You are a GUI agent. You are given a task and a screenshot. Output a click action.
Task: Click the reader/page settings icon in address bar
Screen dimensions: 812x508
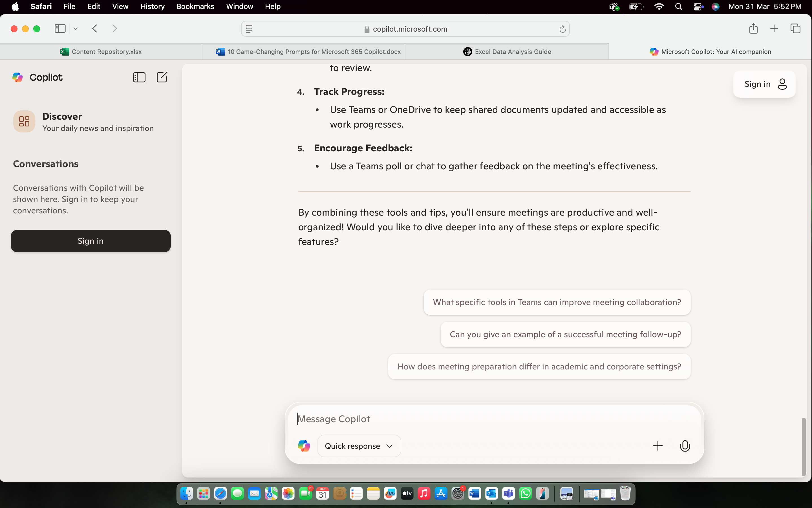249,29
